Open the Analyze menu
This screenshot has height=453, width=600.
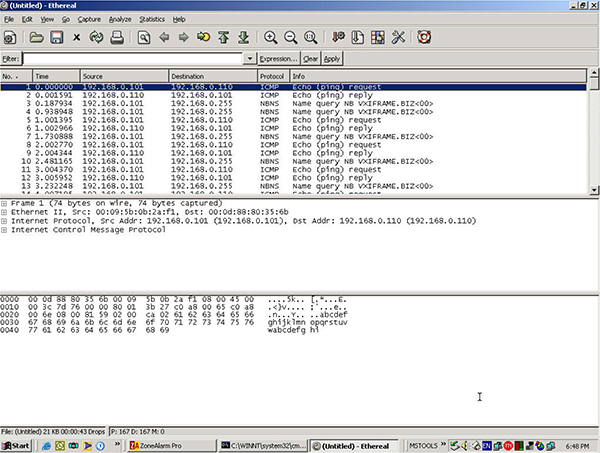coord(120,19)
